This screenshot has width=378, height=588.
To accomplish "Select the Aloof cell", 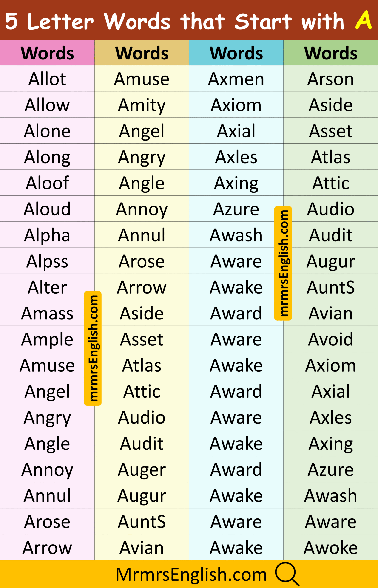I will 47,183.
